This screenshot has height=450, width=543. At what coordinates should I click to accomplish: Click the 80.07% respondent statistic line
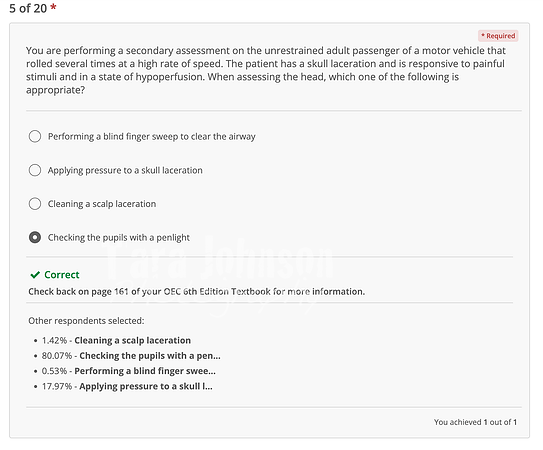pyautogui.click(x=131, y=356)
